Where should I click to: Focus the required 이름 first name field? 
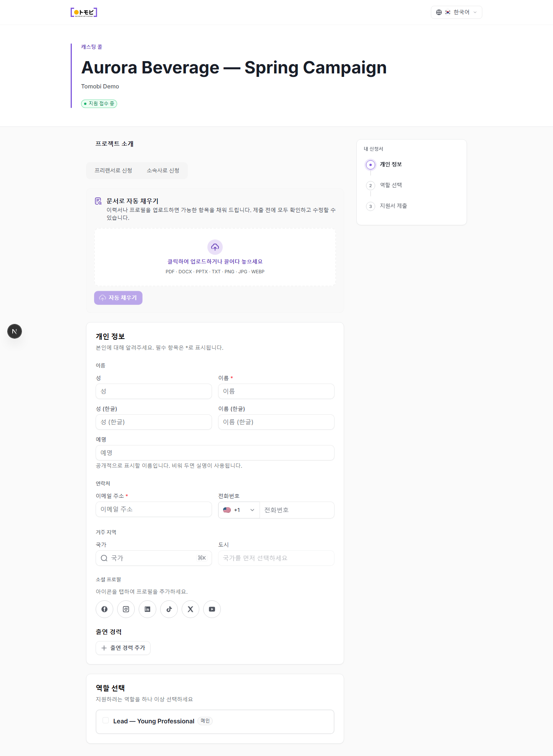coord(276,391)
